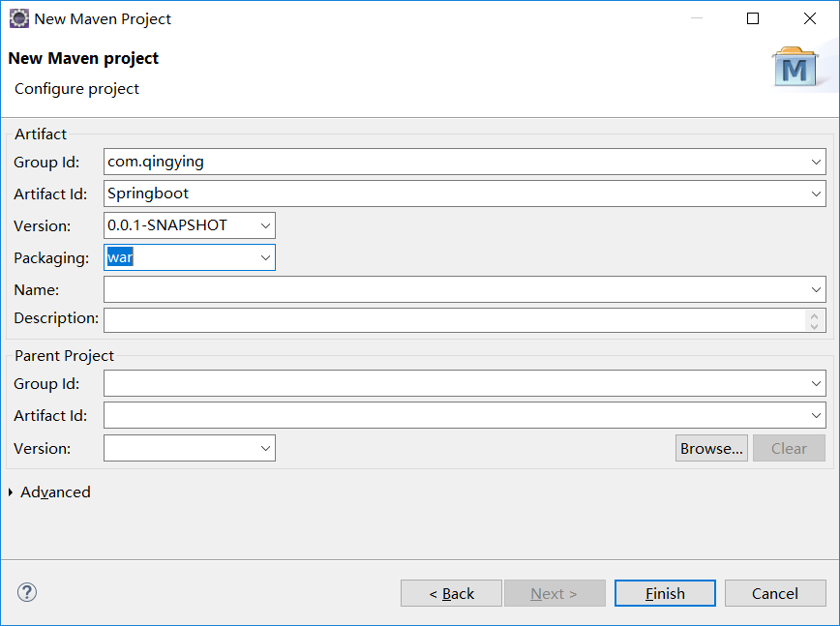Click Browse... for parent project
The width and height of the screenshot is (840, 626).
[711, 448]
